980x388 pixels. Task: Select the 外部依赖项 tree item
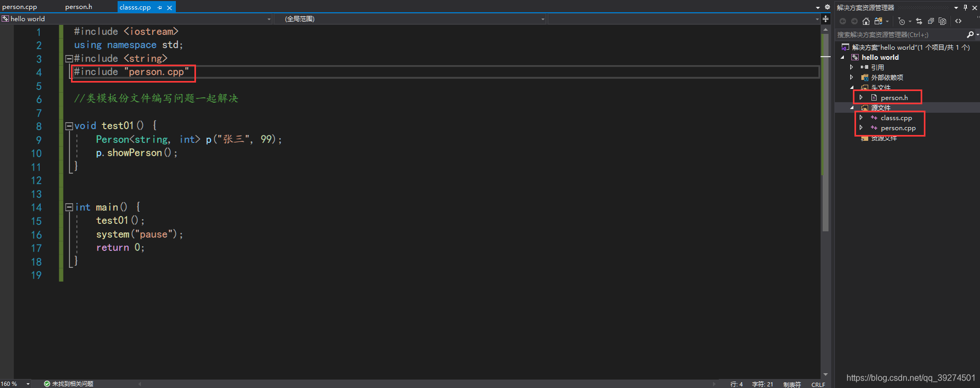[887, 78]
